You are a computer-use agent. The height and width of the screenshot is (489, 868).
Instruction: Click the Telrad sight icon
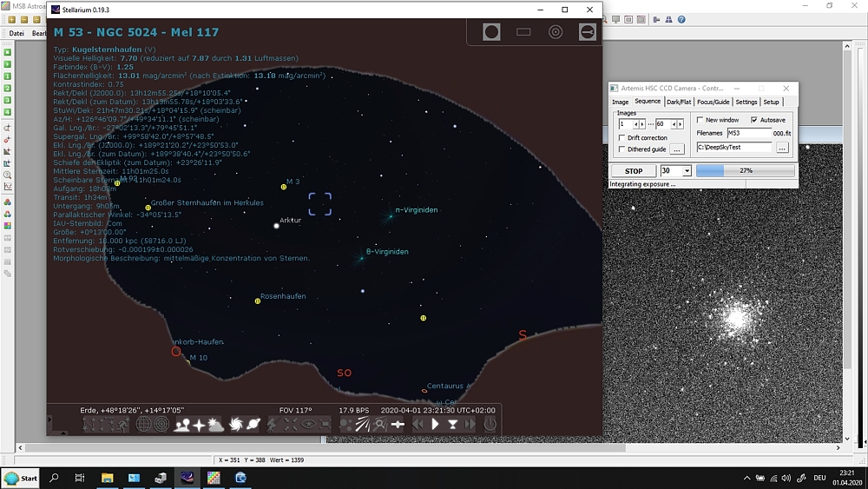click(x=556, y=32)
